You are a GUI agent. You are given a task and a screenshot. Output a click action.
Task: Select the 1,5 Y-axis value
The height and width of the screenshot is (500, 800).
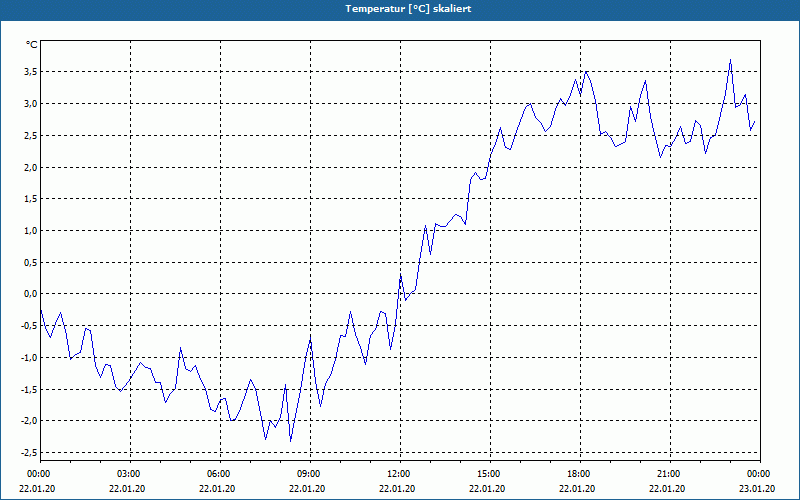(x=31, y=199)
